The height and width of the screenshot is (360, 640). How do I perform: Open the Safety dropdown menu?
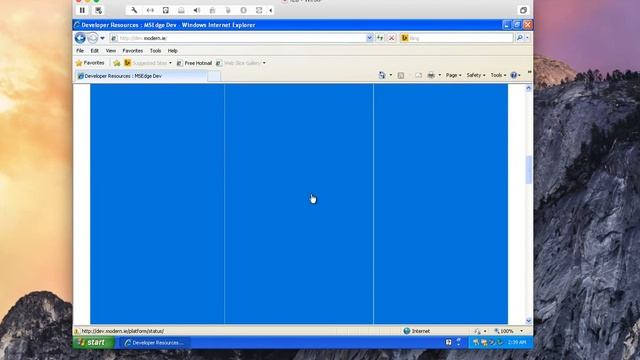pos(476,75)
